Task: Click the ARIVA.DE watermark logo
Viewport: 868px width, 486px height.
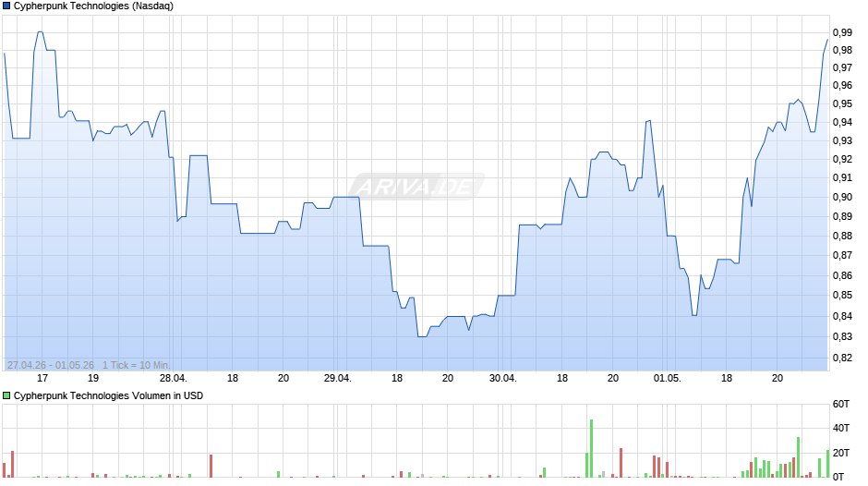Action: click(416, 187)
